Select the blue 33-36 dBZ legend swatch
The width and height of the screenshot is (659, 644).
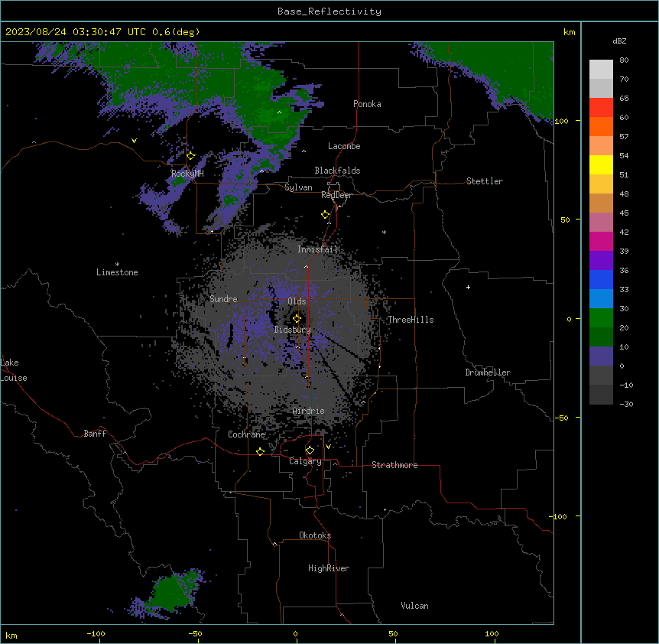point(601,279)
